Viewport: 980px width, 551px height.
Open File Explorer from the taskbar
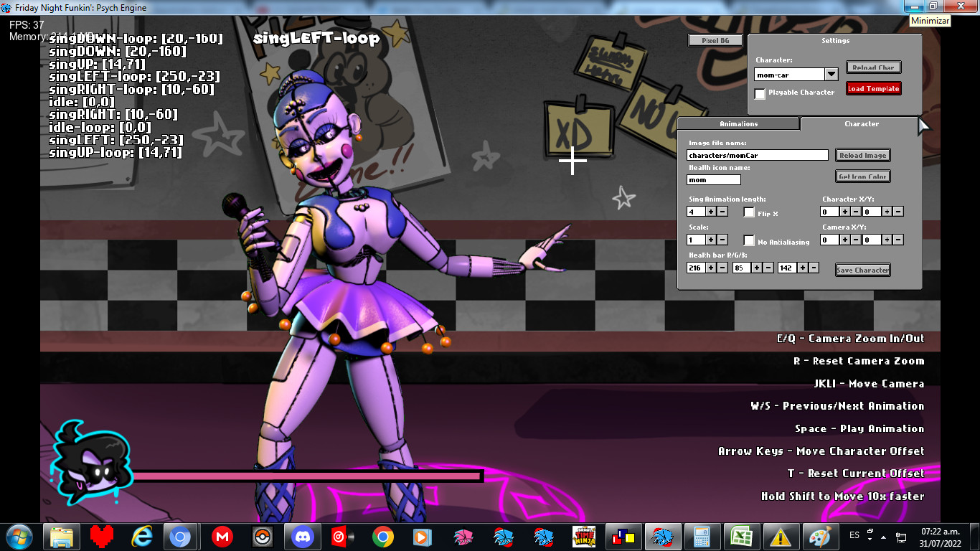pyautogui.click(x=62, y=536)
